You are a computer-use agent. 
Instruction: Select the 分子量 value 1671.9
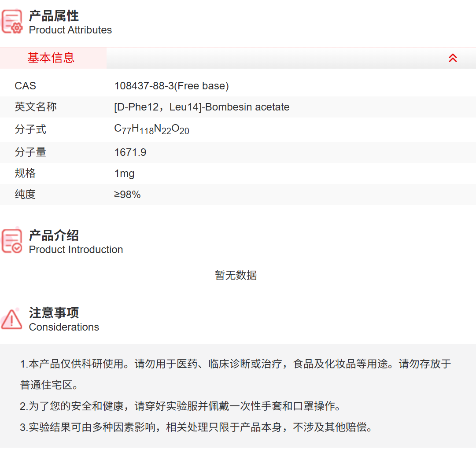click(130, 152)
